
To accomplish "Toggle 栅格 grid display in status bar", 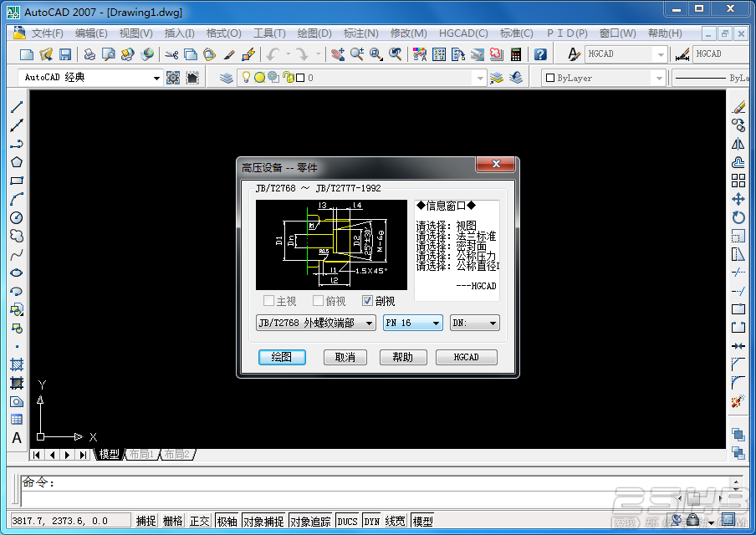I will click(173, 521).
